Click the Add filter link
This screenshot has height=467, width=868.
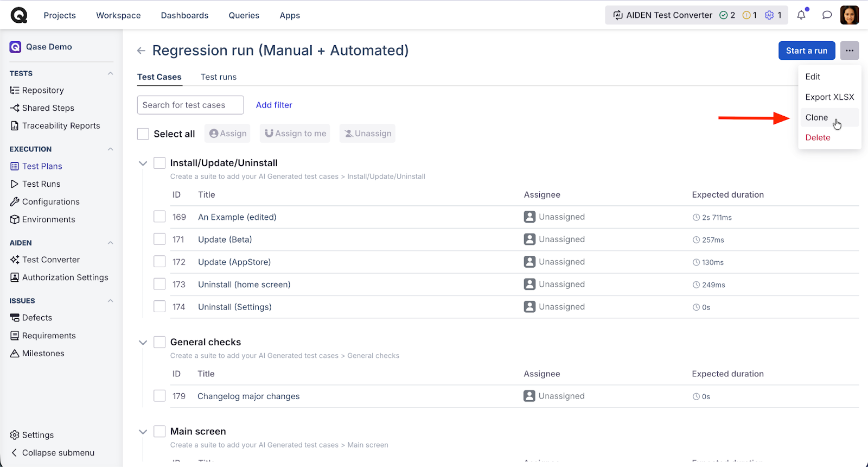pyautogui.click(x=274, y=105)
